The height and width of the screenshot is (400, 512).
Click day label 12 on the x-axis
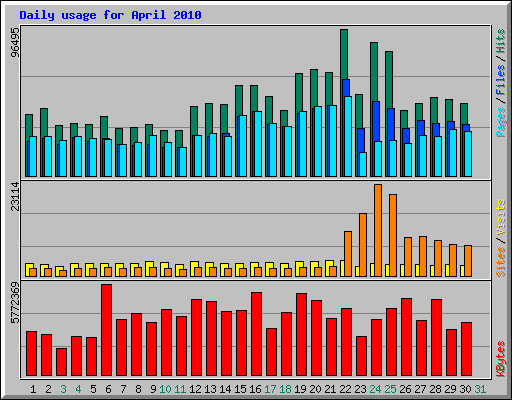click(195, 389)
